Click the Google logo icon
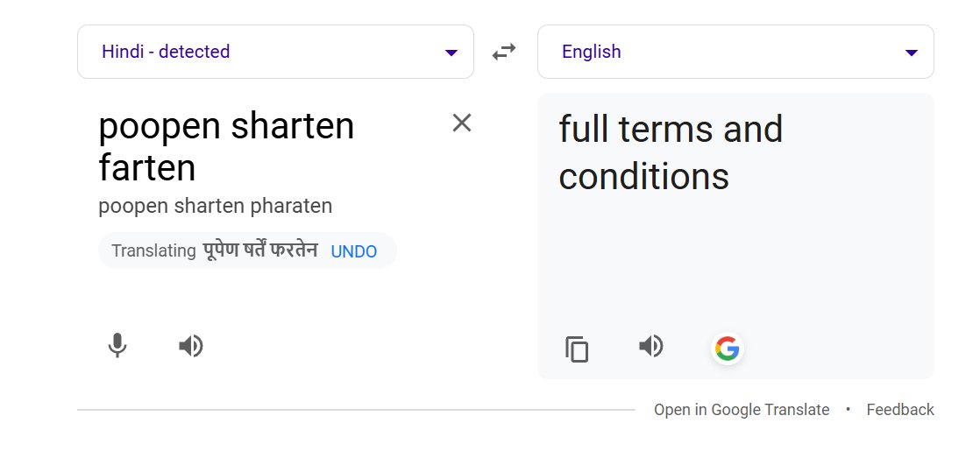The height and width of the screenshot is (465, 980). point(727,349)
